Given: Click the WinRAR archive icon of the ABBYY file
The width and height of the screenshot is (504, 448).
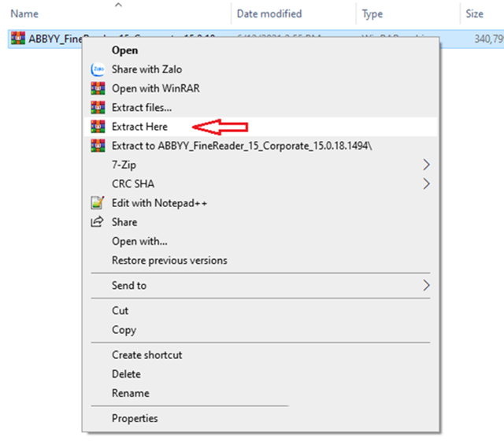Looking at the screenshot, I should pyautogui.click(x=18, y=39).
